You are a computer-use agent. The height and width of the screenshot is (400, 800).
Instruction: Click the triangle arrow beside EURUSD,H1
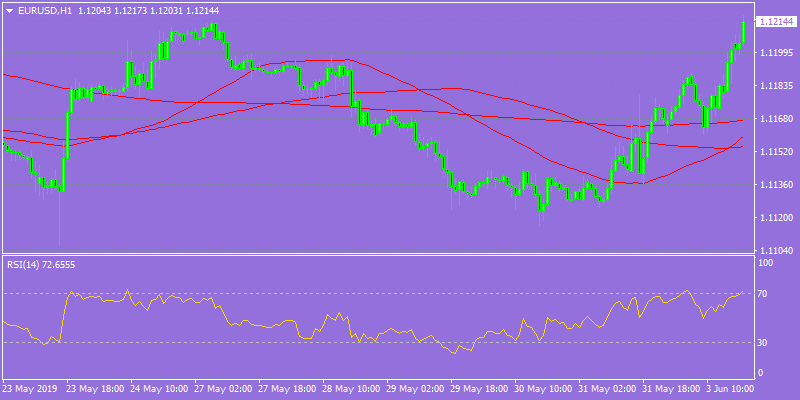(9, 11)
